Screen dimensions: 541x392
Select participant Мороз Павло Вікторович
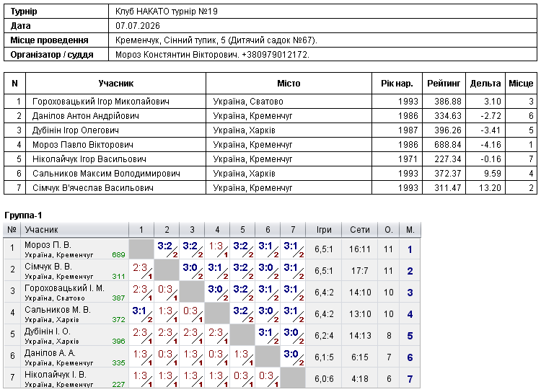(83, 145)
